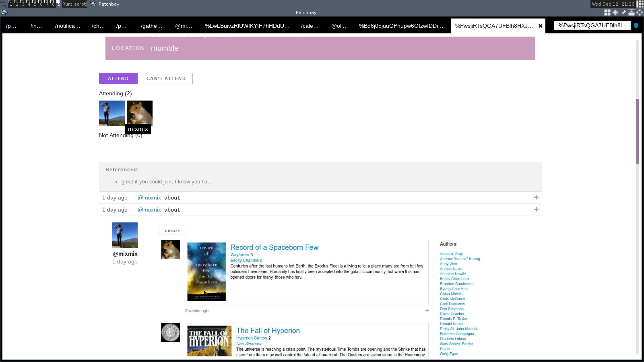
Task: Click the Patchbay bee icon in taskbar
Action: coord(93,4)
